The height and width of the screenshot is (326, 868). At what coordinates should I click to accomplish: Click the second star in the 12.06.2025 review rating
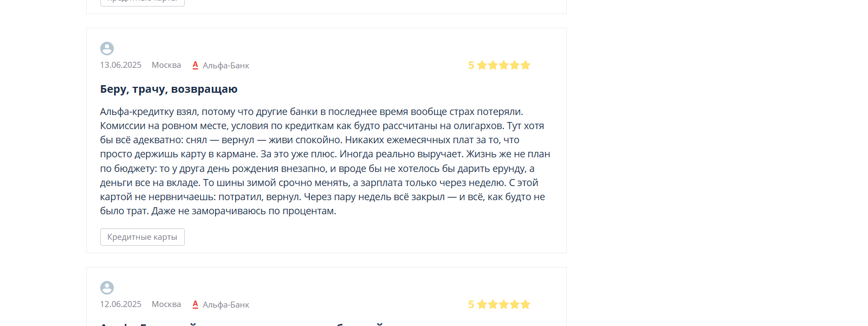click(x=493, y=304)
